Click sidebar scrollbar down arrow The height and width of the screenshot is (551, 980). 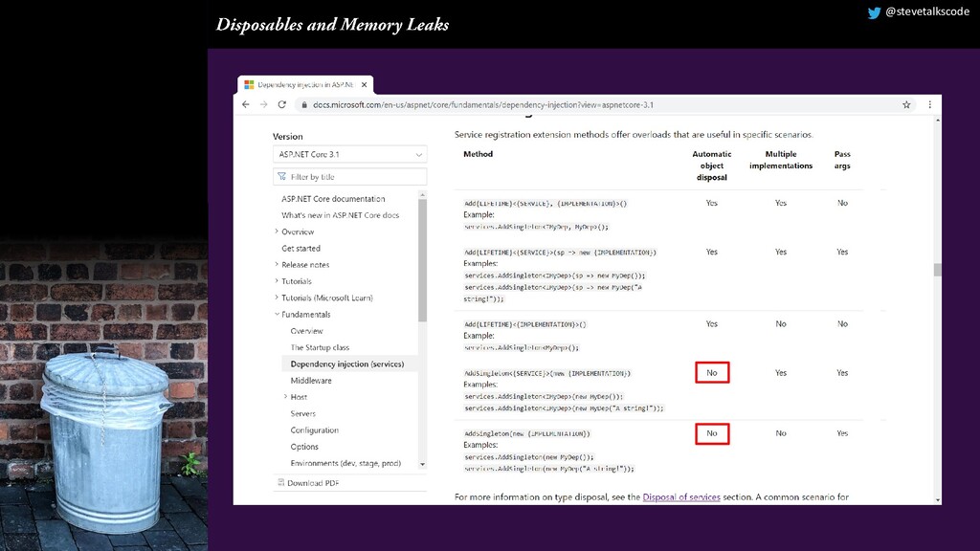(422, 464)
